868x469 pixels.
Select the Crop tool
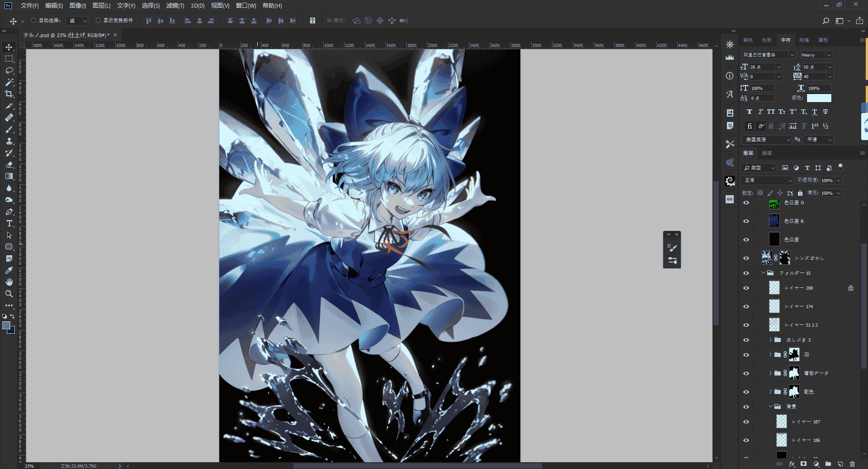[9, 94]
